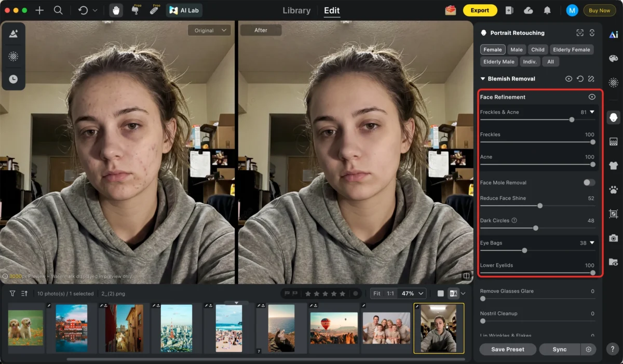Viewport: 623px width, 364px height.
Task: Select the Portrait retouching icon in the sidebar
Action: (613, 117)
